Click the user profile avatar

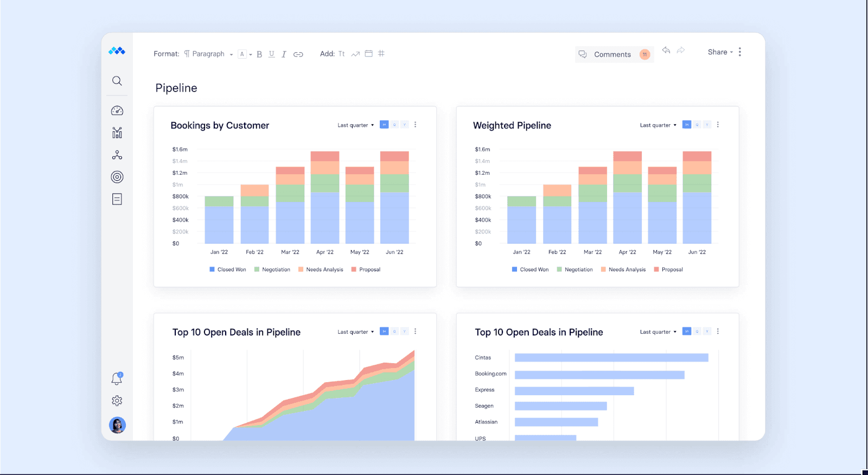[x=117, y=425]
